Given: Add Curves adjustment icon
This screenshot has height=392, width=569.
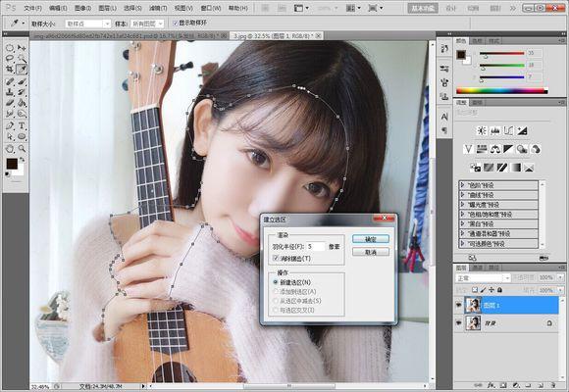Looking at the screenshot, I should (508, 131).
